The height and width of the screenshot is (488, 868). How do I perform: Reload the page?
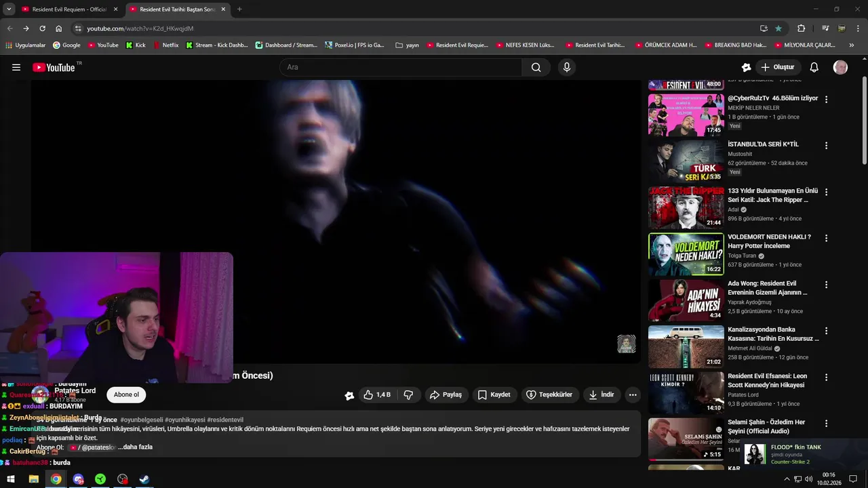(42, 28)
